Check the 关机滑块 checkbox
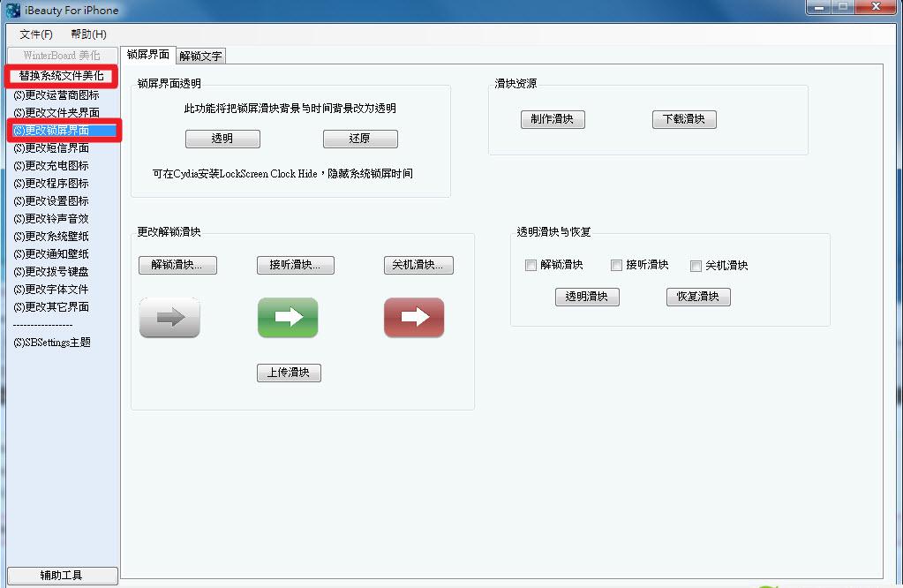The image size is (903, 588). point(696,265)
